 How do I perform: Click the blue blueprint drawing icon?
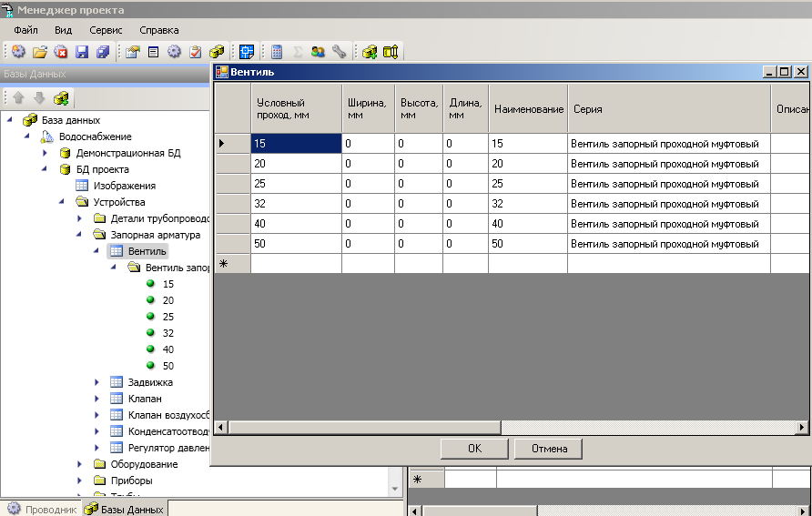[x=247, y=52]
